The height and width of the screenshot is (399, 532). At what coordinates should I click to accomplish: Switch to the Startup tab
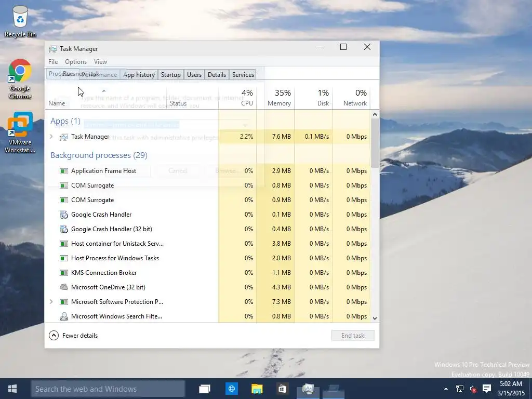coord(170,75)
